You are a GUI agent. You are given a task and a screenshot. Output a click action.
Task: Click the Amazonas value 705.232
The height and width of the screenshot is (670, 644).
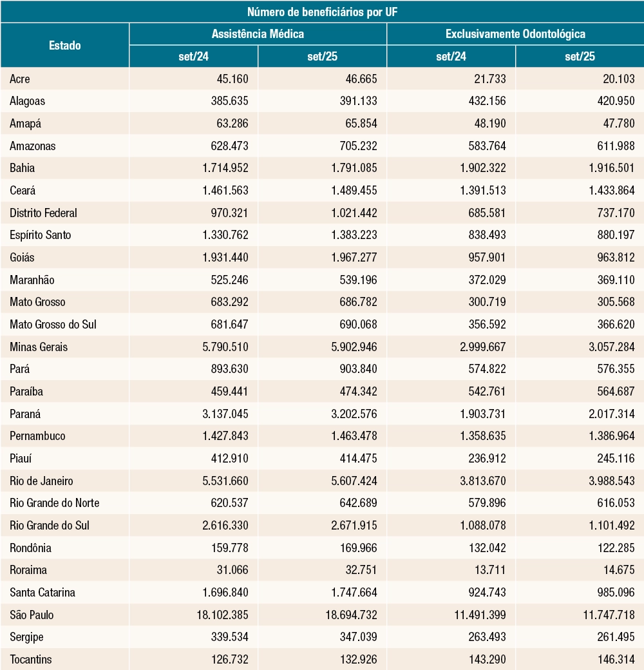(x=358, y=146)
